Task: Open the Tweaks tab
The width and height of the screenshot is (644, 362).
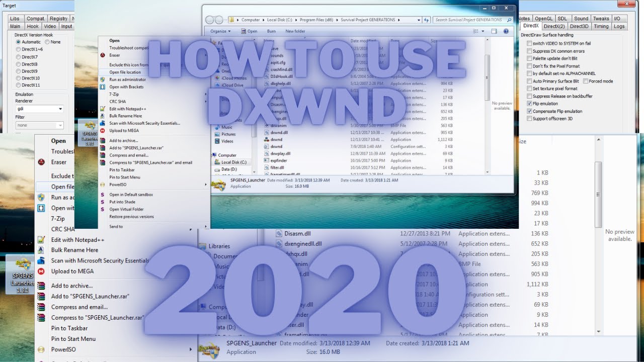Action: click(601, 19)
